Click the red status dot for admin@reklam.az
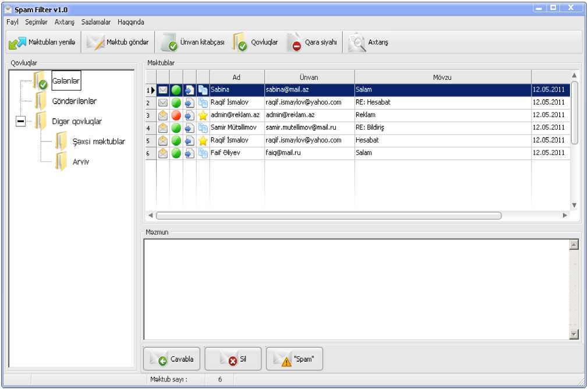The height and width of the screenshot is (389, 588). coord(176,115)
